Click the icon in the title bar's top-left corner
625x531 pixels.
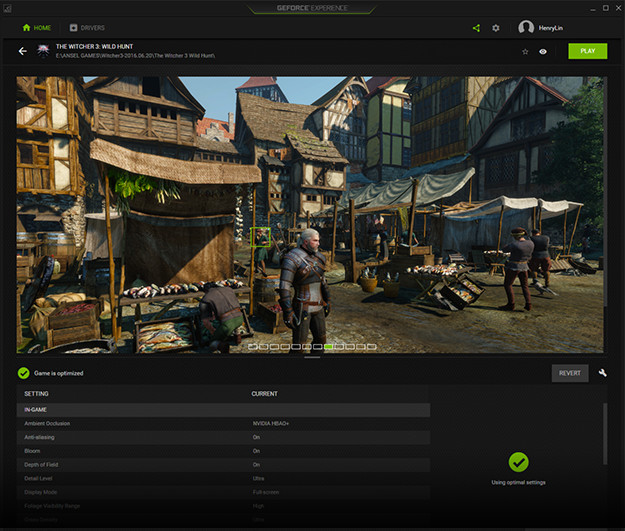[x=7, y=8]
